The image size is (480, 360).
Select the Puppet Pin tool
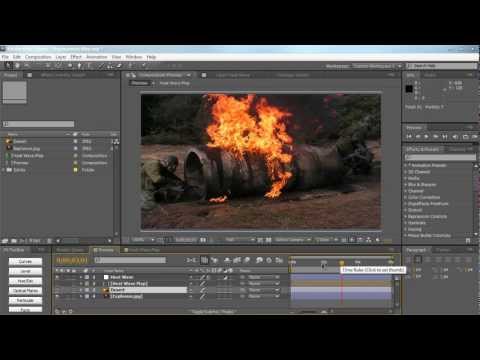click(144, 66)
